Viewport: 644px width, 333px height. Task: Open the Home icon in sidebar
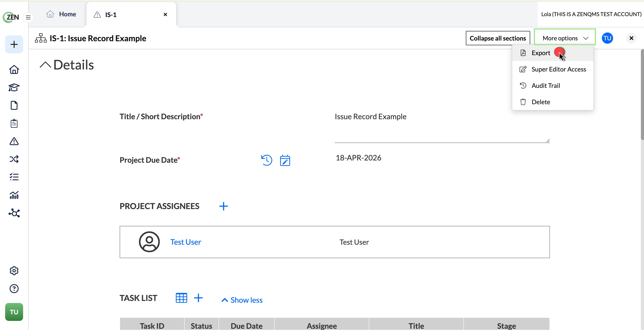click(14, 69)
